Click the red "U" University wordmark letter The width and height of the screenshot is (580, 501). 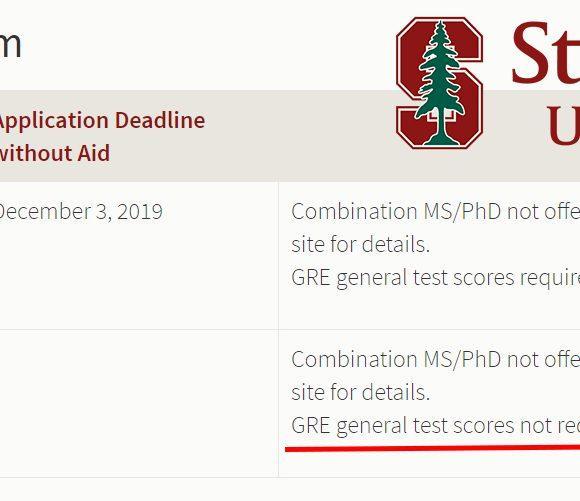point(563,125)
